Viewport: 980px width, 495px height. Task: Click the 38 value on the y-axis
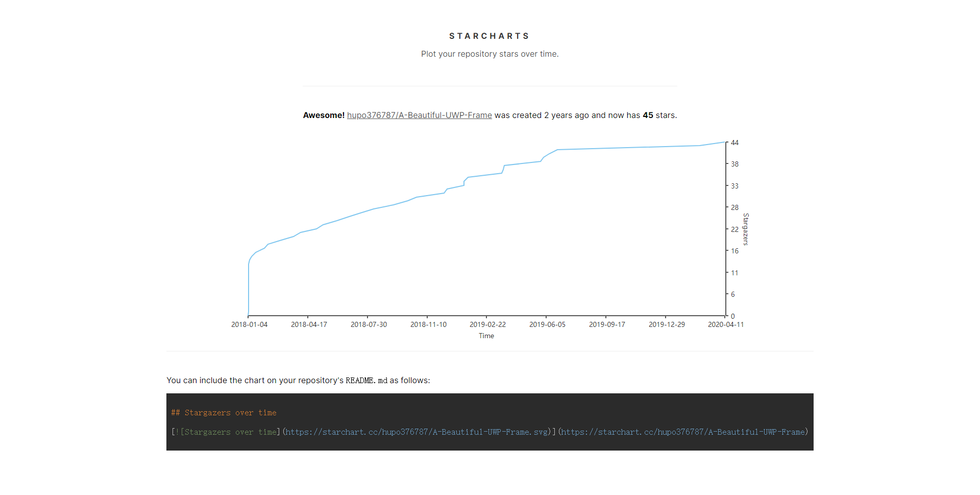pos(734,164)
